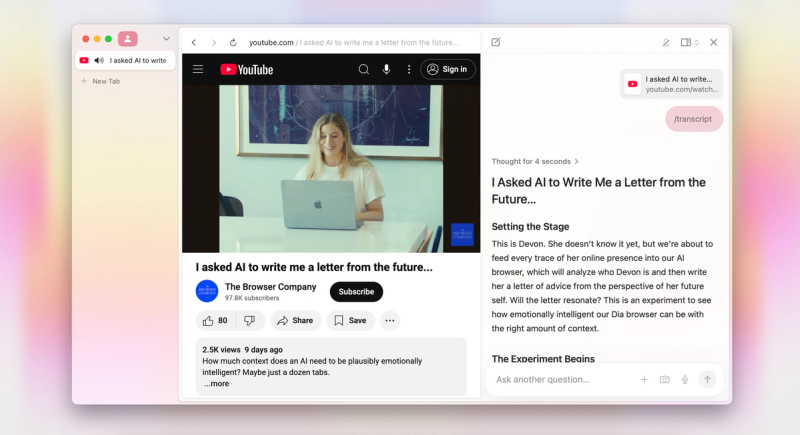Start a new chat with compose icon

pos(496,42)
